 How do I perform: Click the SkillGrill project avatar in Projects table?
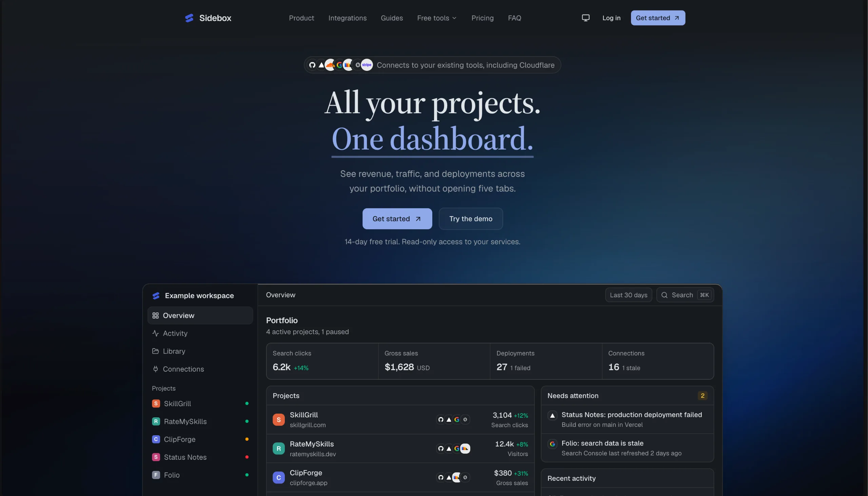[279, 420]
